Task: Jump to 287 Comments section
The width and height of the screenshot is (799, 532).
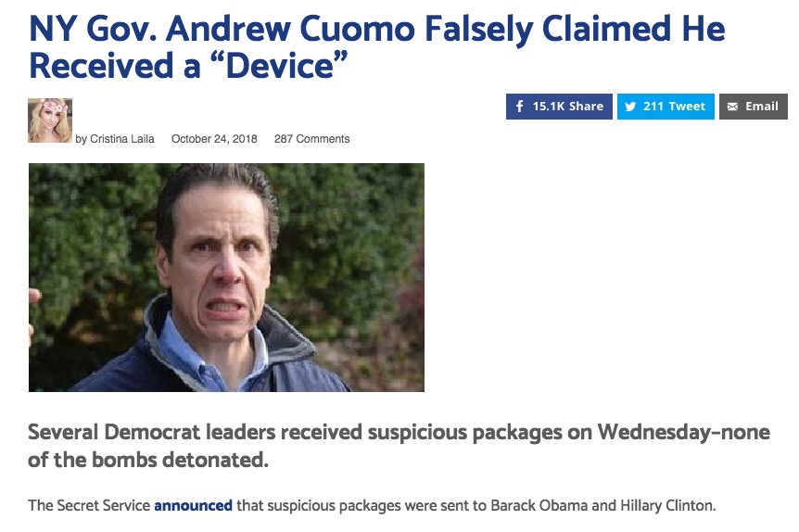Action: coord(311,139)
